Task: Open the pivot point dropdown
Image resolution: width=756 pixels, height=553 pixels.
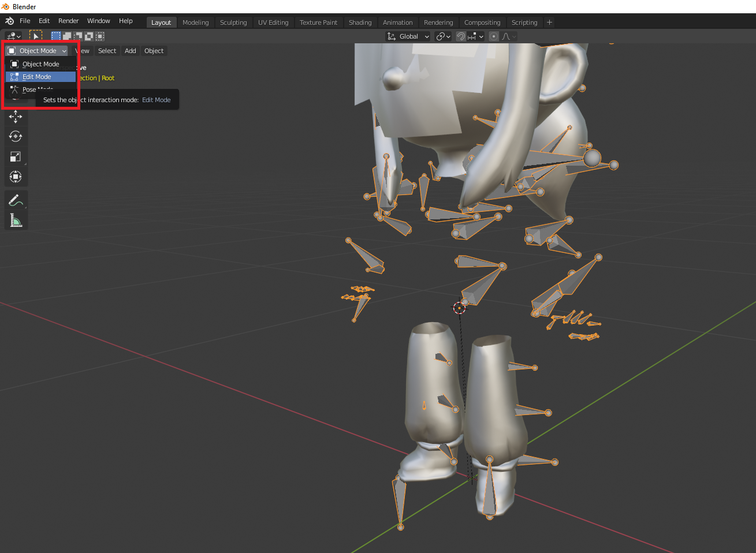Action: click(443, 36)
